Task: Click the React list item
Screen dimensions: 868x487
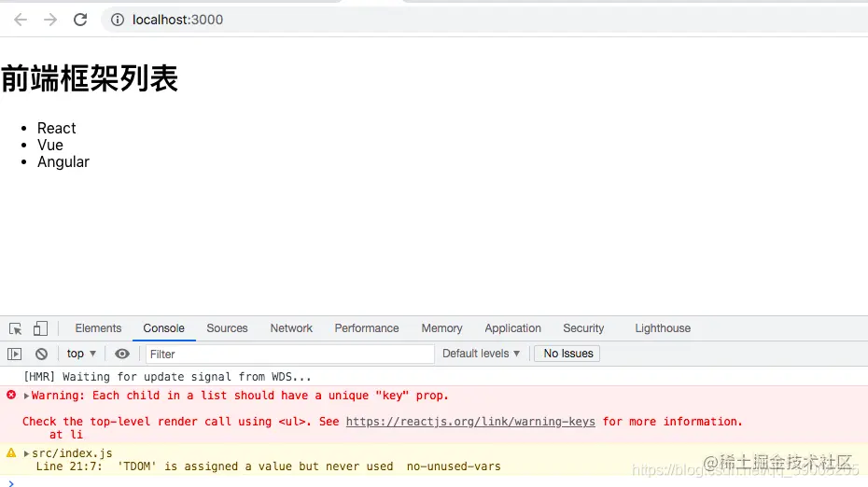Action: tap(56, 129)
